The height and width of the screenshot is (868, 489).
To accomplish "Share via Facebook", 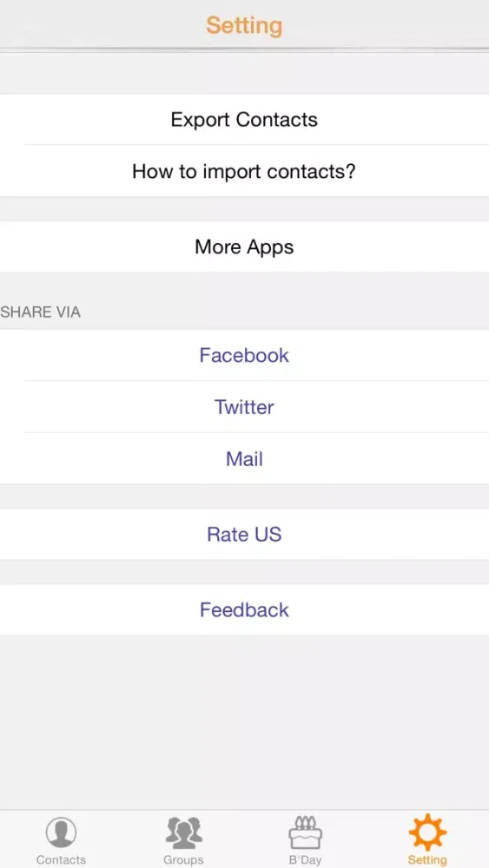I will coord(244,355).
